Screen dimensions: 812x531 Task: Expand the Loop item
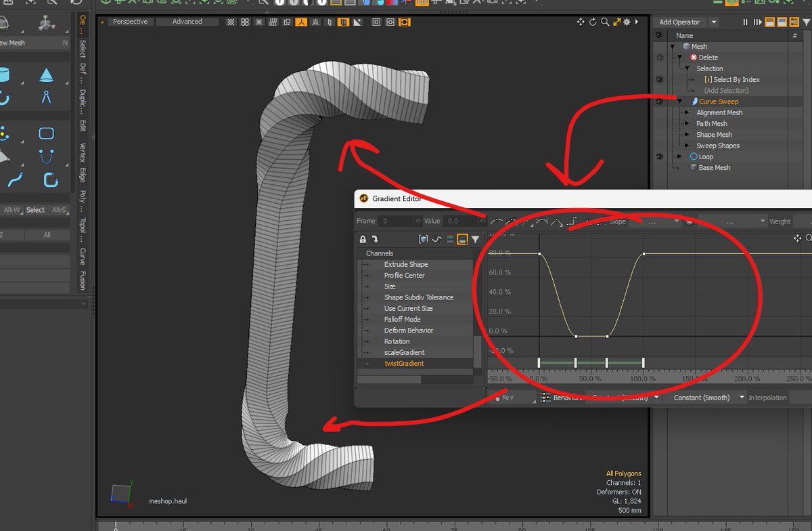coord(680,156)
